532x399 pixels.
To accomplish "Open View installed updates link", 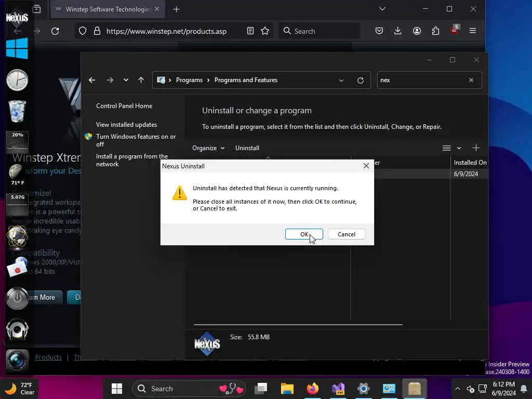I will point(126,125).
